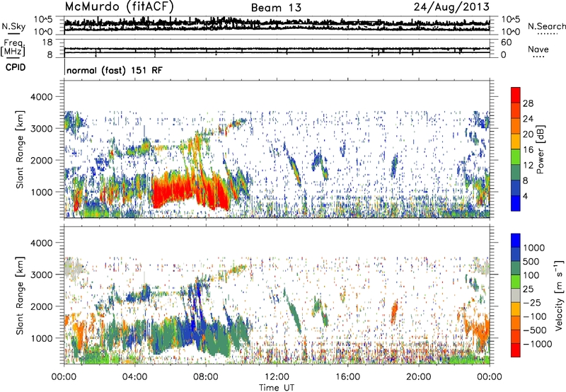
Task: Click the N.Sky axis label
Action: pos(13,26)
